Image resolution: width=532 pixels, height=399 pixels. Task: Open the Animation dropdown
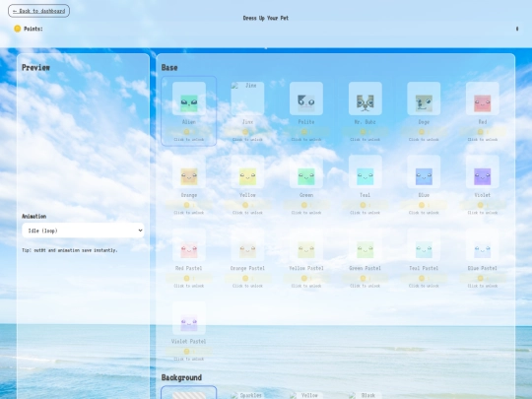83,231
